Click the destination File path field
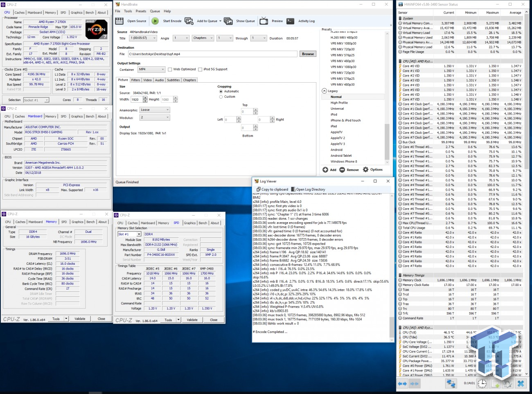 [x=212, y=54]
